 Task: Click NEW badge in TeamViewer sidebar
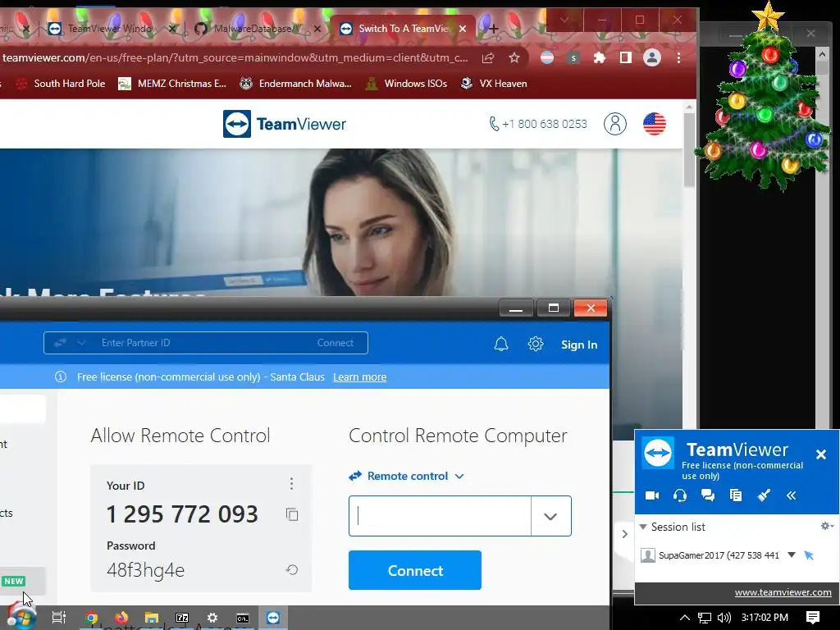point(14,582)
